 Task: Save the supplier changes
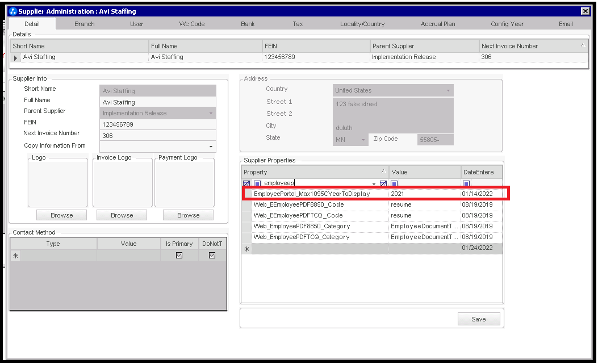(x=479, y=319)
